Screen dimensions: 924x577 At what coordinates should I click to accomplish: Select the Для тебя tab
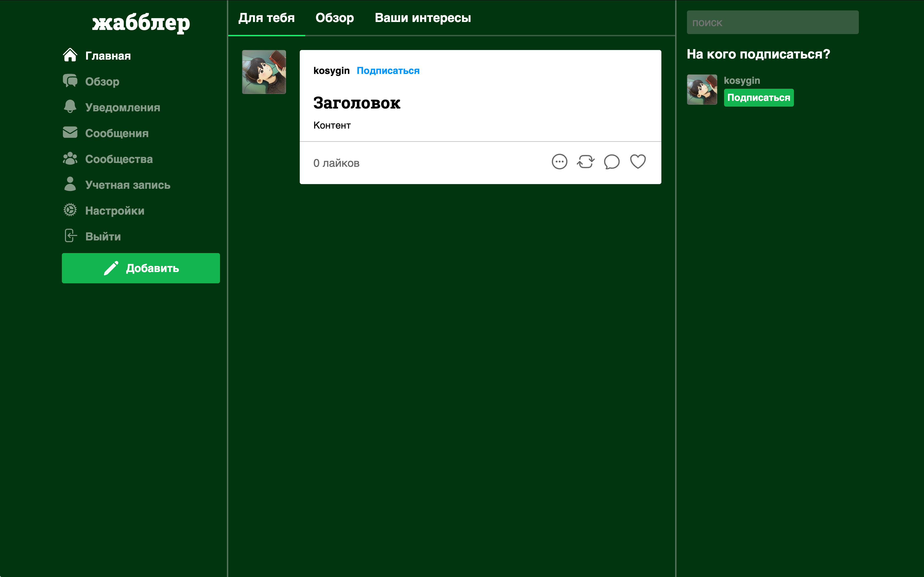(x=266, y=18)
